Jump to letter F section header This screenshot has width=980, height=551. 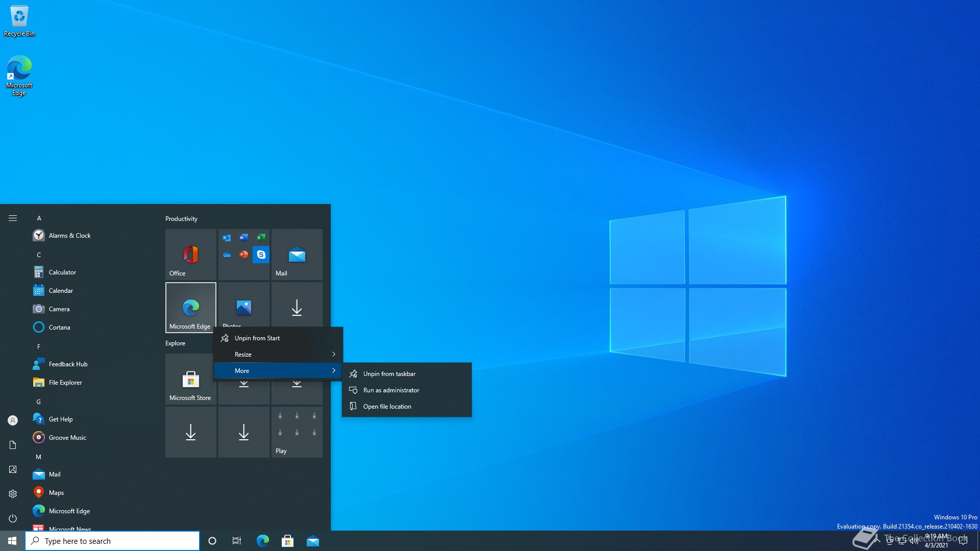(39, 347)
